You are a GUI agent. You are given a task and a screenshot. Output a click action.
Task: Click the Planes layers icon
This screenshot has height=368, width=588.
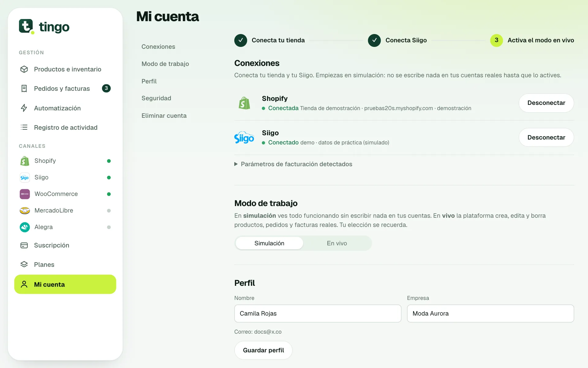pos(24,264)
